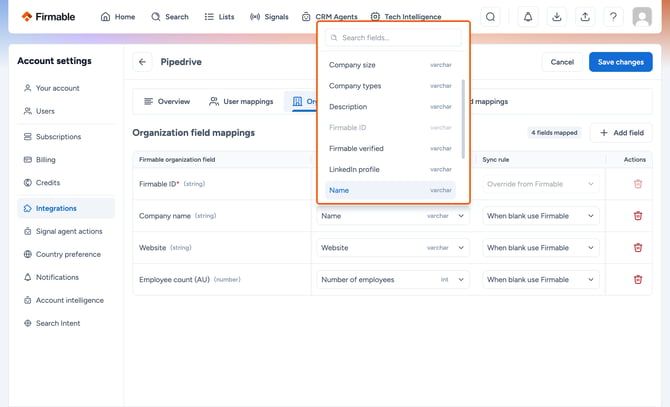Select the Organization tab building icon
This screenshot has width=670, height=407.
click(x=297, y=102)
